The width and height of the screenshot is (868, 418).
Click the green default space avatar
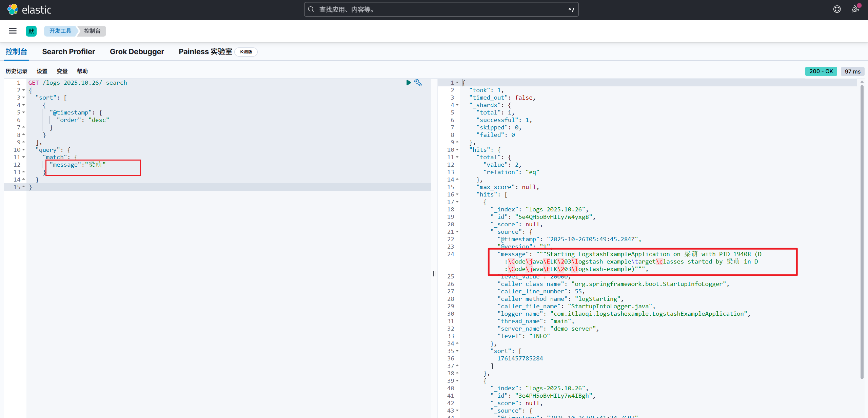coord(31,31)
